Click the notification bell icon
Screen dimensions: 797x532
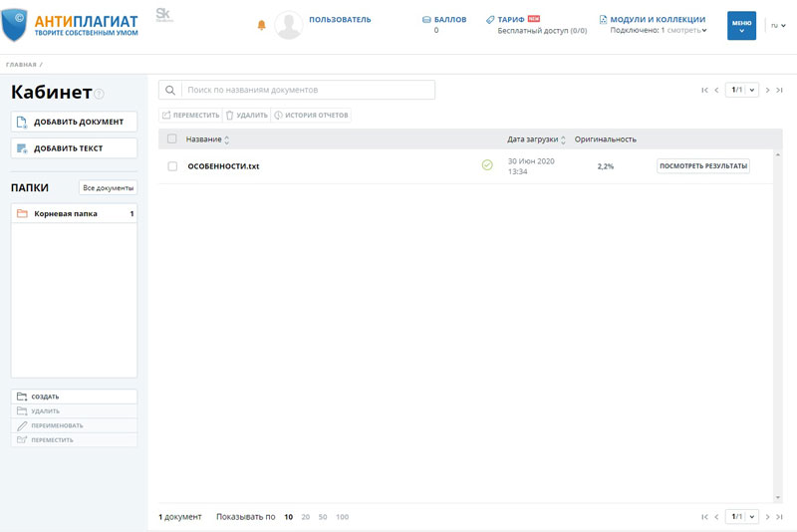[262, 26]
